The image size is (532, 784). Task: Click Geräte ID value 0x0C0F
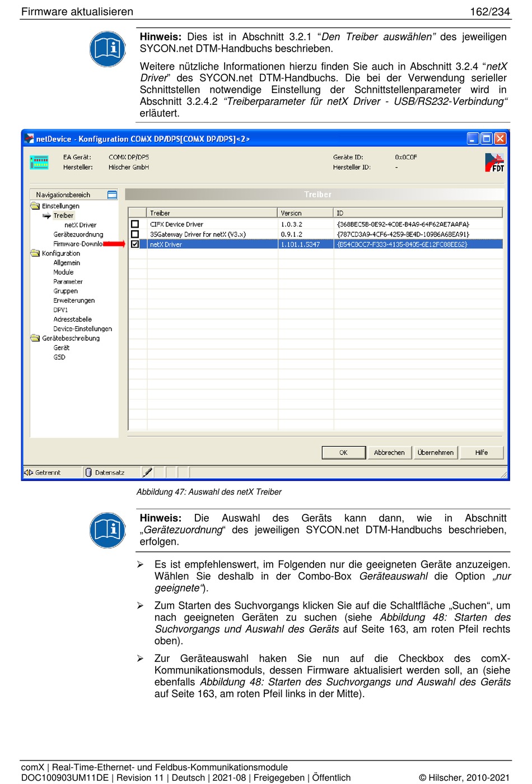[x=406, y=157]
